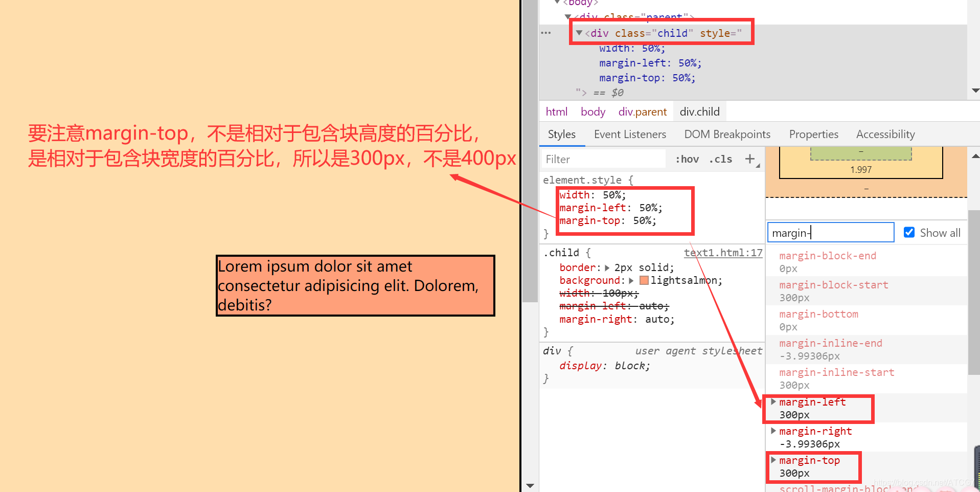The width and height of the screenshot is (980, 492).
Task: Select body in the breadcrumb trail
Action: point(592,111)
